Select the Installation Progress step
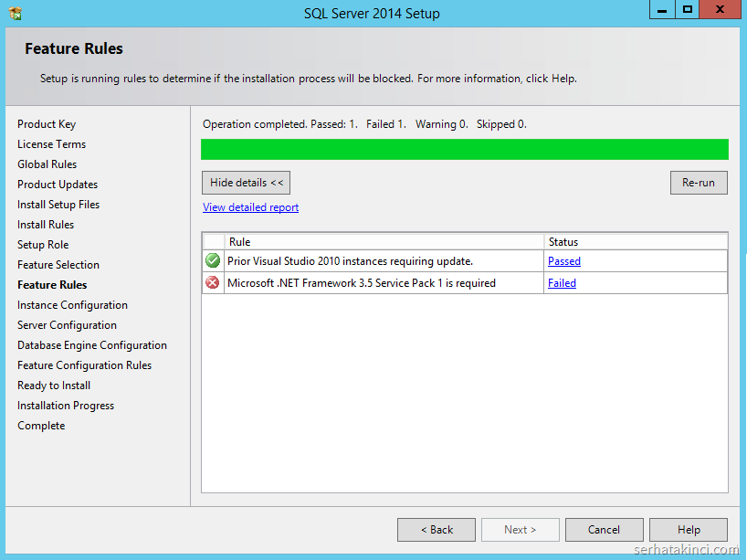The width and height of the screenshot is (747, 560). point(66,406)
